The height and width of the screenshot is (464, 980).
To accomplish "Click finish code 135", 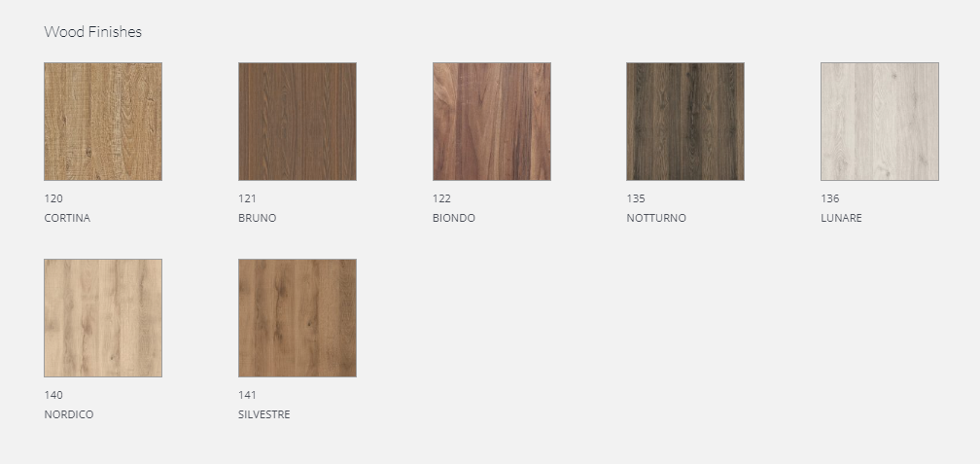I will point(636,198).
